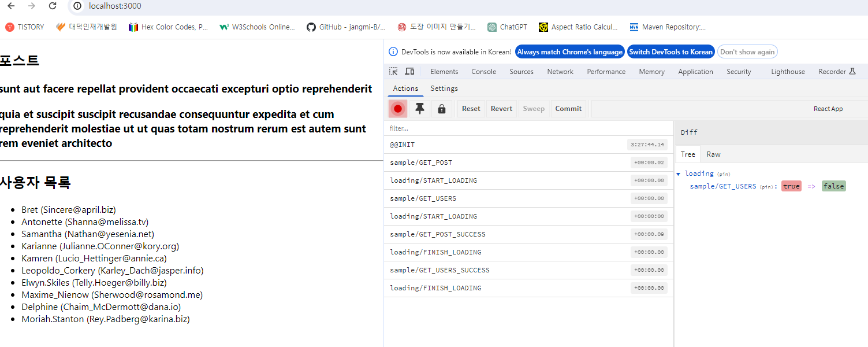
Task: Click the 3:27:44.14 timestamp badge
Action: pyautogui.click(x=647, y=145)
